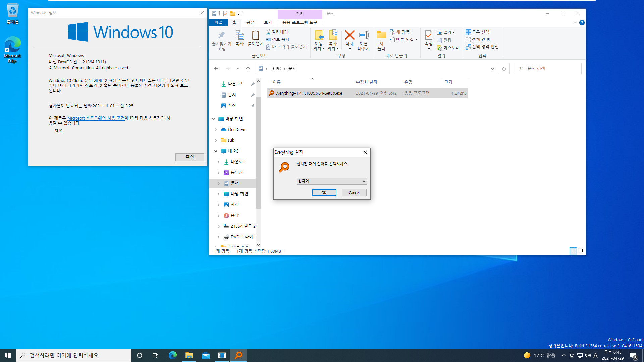This screenshot has width=644, height=362.
Task: Click the red Delete (삭제) icon
Action: 350,35
